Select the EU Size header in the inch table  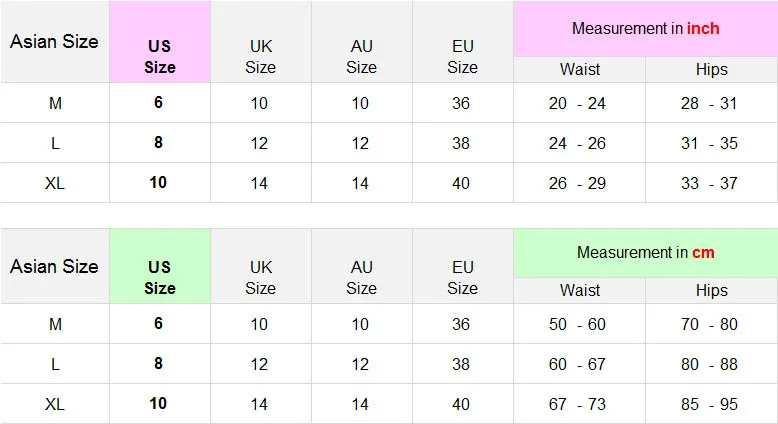tap(462, 57)
